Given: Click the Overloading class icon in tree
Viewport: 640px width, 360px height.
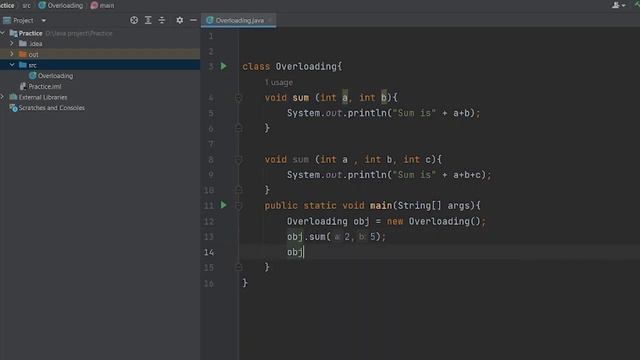Looking at the screenshot, I should click(x=33, y=76).
